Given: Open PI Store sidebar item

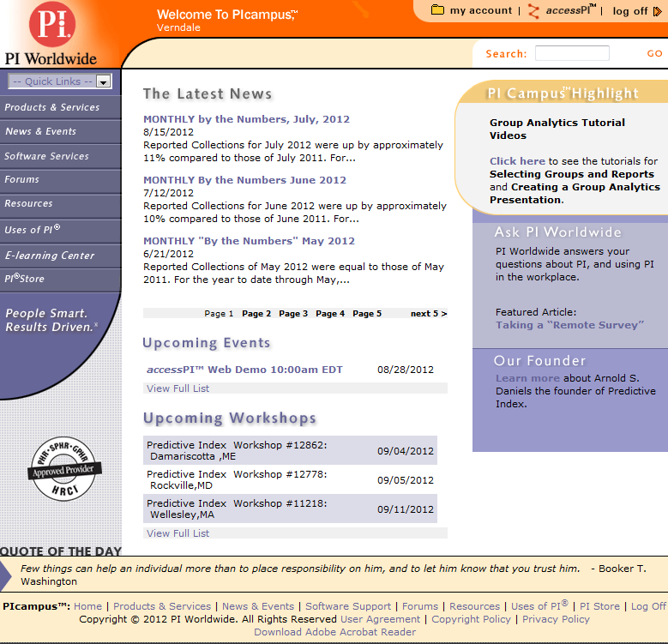Looking at the screenshot, I should pos(61,279).
